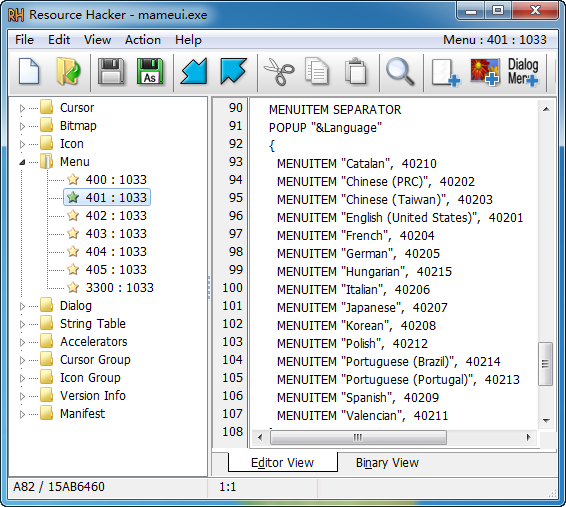Switch to the Editor View tab
This screenshot has height=507, width=566.
(x=283, y=462)
